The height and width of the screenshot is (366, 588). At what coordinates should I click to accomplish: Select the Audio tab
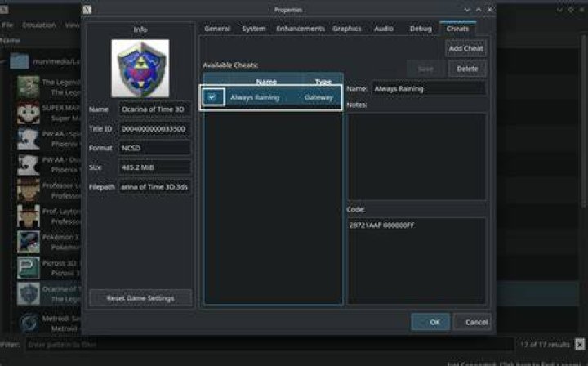(x=384, y=29)
